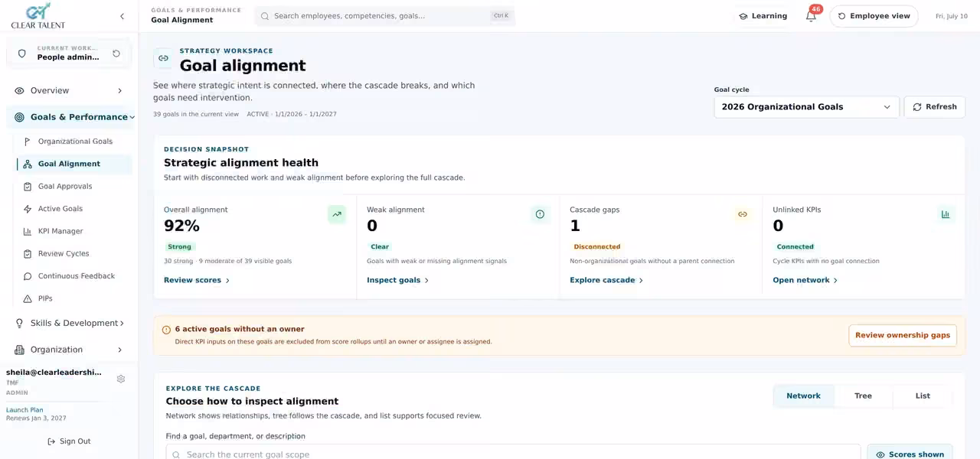980x459 pixels.
Task: Open the Goal cycle dropdown
Action: coord(807,107)
